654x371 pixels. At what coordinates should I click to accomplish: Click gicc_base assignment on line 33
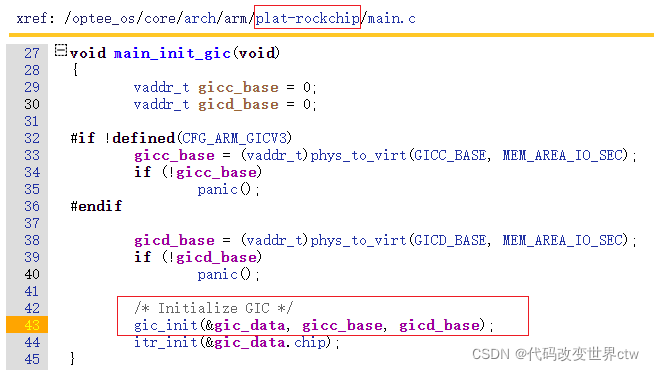coord(174,156)
